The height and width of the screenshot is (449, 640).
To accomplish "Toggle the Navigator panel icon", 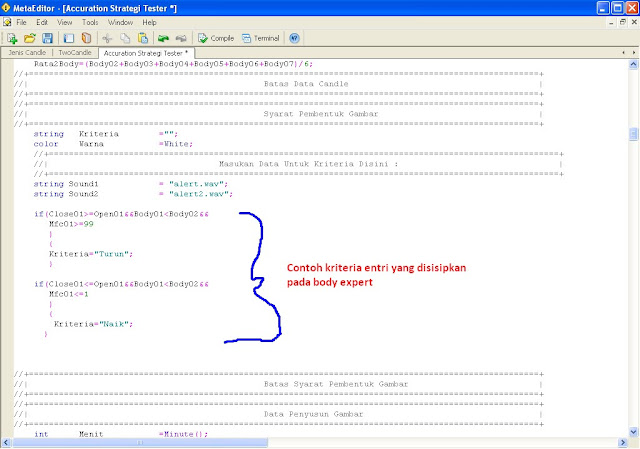I will click(x=69, y=38).
